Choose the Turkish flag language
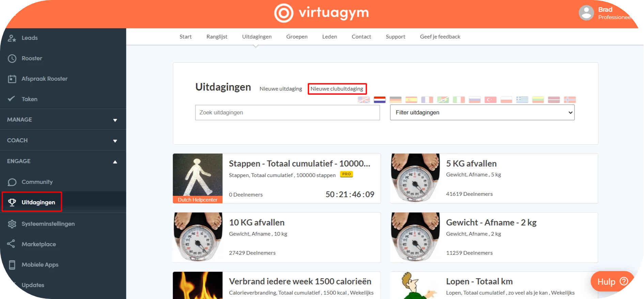This screenshot has width=644, height=299. coord(490,100)
